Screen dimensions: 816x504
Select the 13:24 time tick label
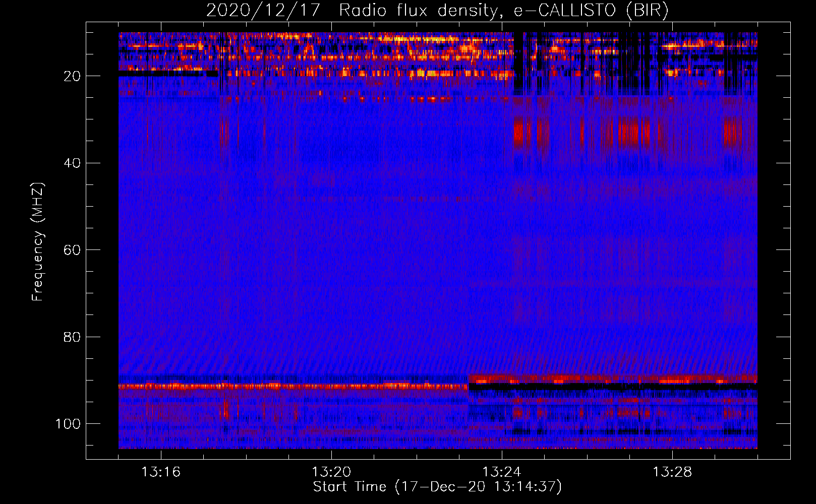click(501, 472)
